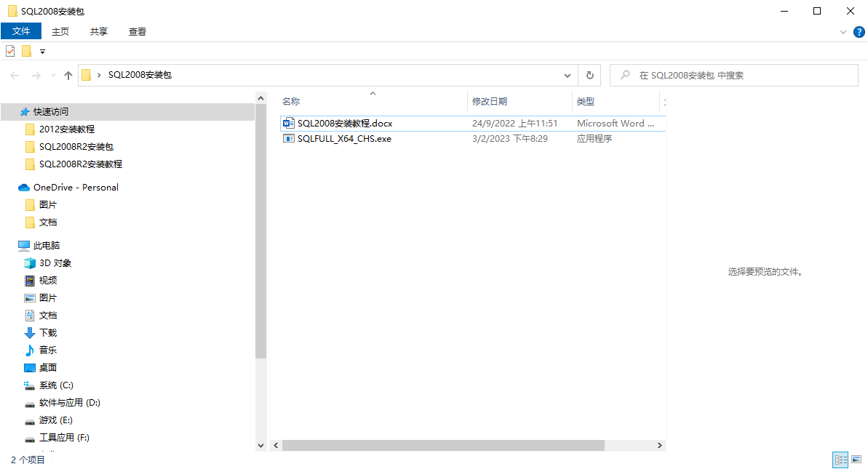Click the 下载 download arrow icon
Image resolution: width=868 pixels, height=469 pixels.
tap(30, 333)
